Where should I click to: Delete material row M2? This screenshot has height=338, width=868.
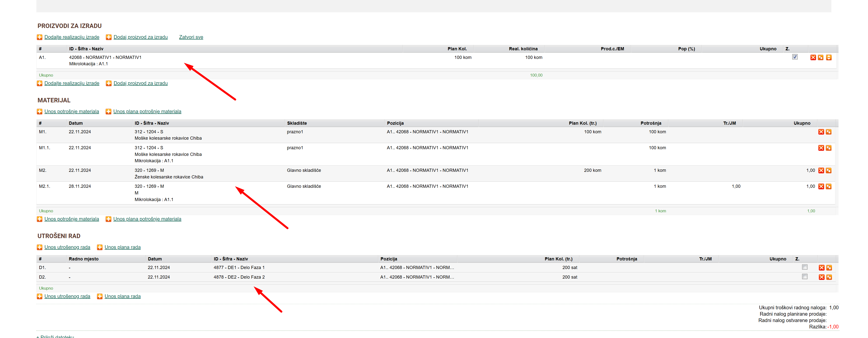point(821,171)
